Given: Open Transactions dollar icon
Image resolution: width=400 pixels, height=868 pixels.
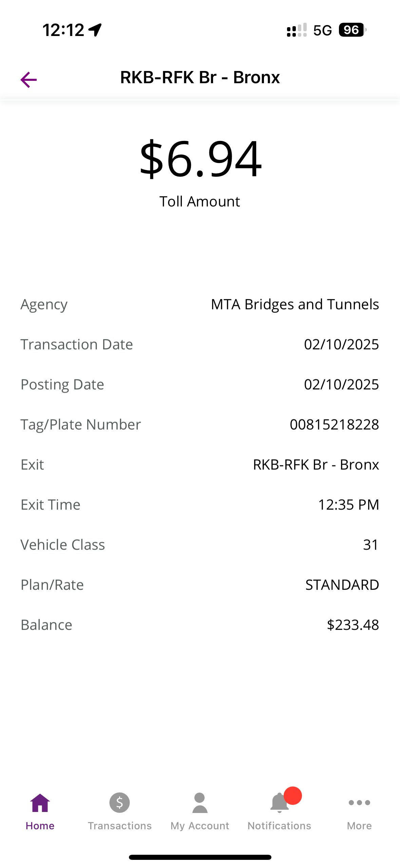Looking at the screenshot, I should click(x=119, y=802).
